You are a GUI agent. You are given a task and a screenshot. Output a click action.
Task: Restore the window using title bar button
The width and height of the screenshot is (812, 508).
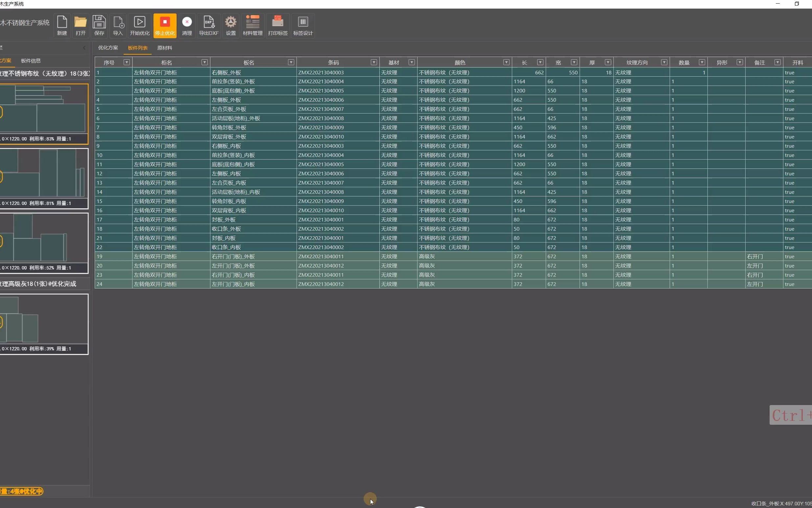(797, 4)
